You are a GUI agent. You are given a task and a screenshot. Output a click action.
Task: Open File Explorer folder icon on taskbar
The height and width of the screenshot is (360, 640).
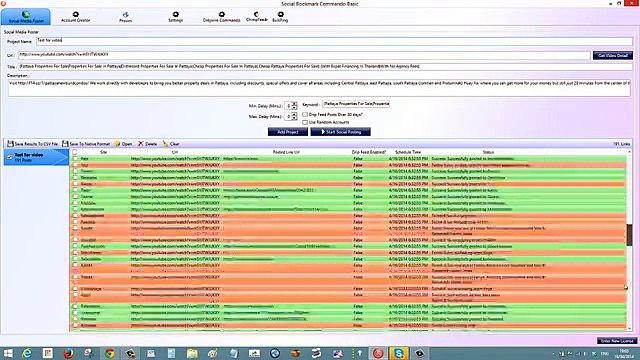192,353
